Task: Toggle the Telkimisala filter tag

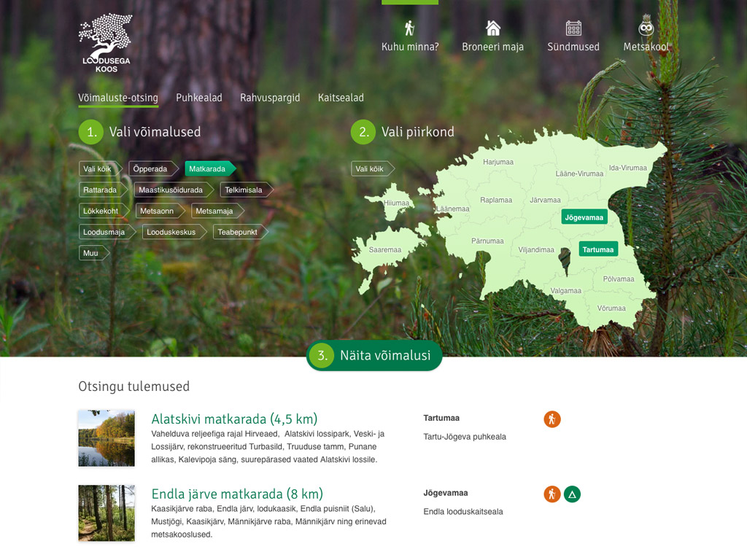Action: [x=245, y=190]
